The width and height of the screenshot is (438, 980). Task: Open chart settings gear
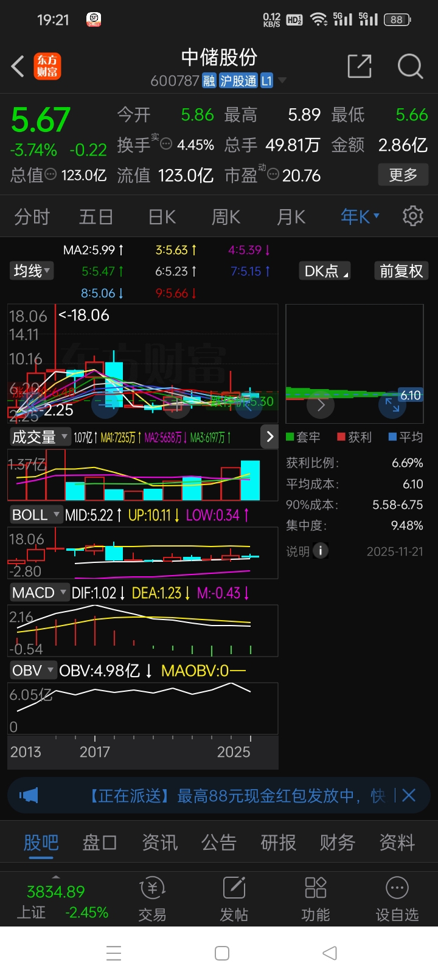tap(413, 216)
